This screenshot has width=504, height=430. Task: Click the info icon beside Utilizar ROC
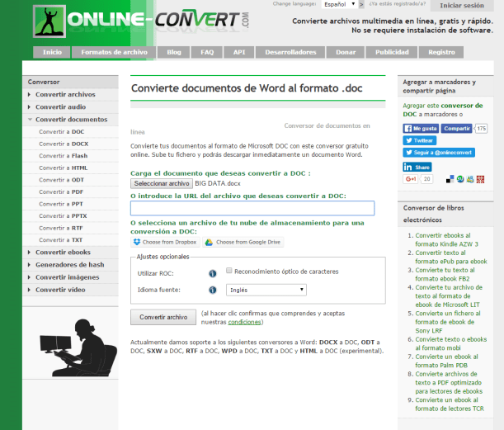(x=213, y=273)
